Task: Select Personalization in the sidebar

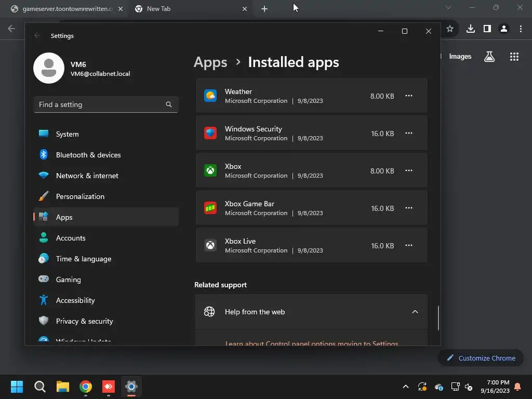Action: (106, 196)
